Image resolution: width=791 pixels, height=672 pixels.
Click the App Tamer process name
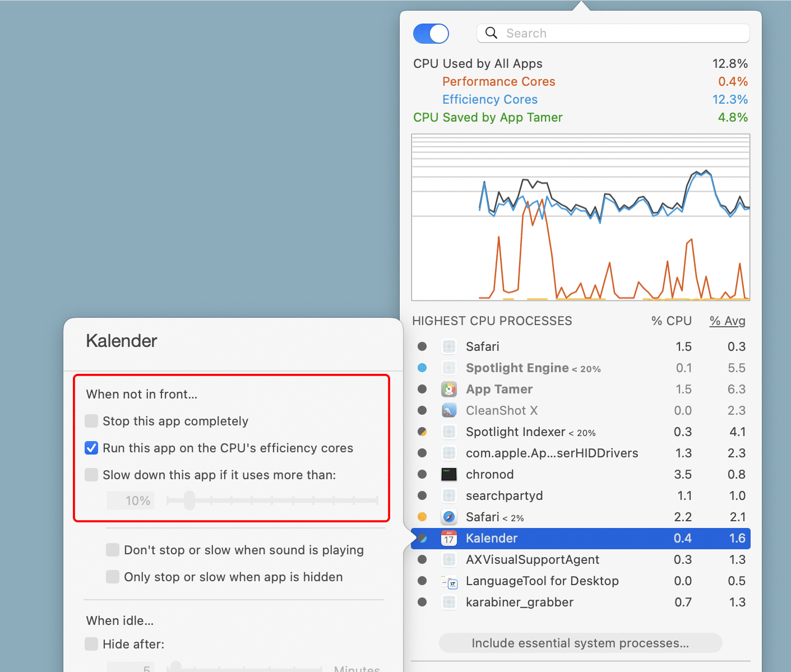[x=499, y=389]
